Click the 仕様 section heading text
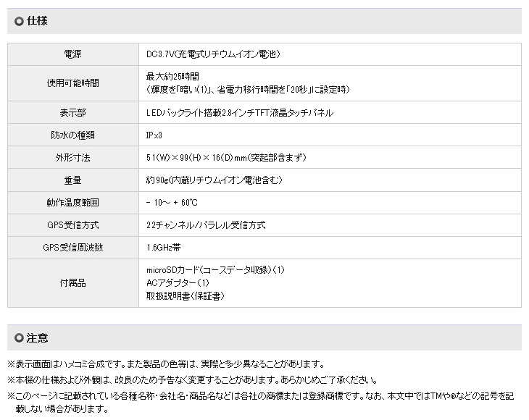 [x=37, y=22]
